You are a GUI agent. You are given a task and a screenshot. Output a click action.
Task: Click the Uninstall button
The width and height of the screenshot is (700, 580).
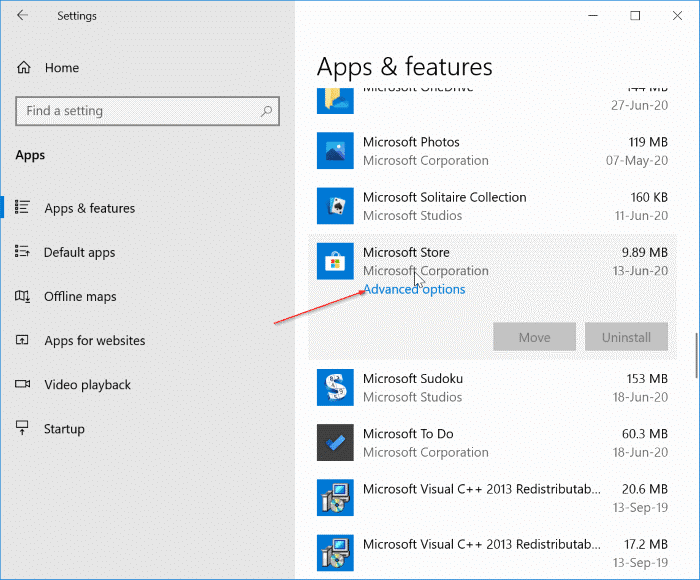tap(626, 337)
